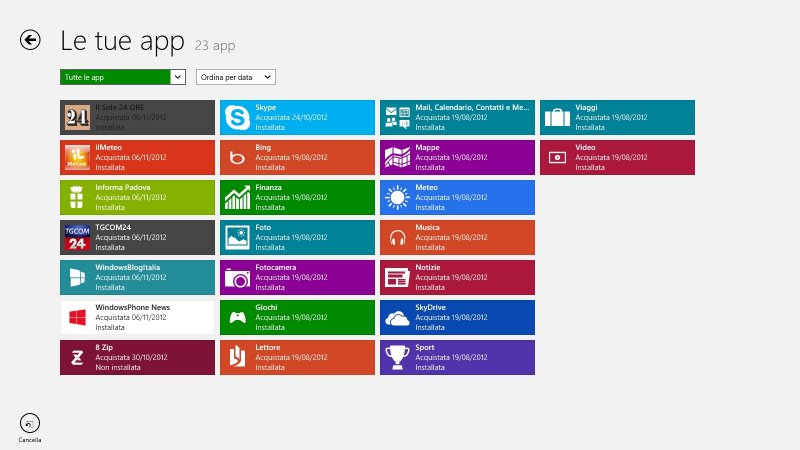Select the WindowsPhone News logo icon
Viewport: 800px width, 450px height.
pos(77,317)
